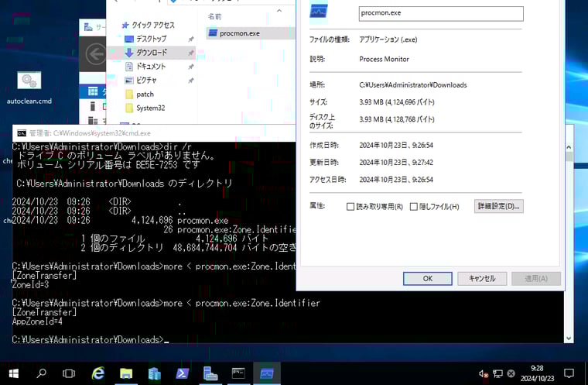
Task: Click the cmd output line 'ZoneId=3'
Action: click(x=30, y=285)
